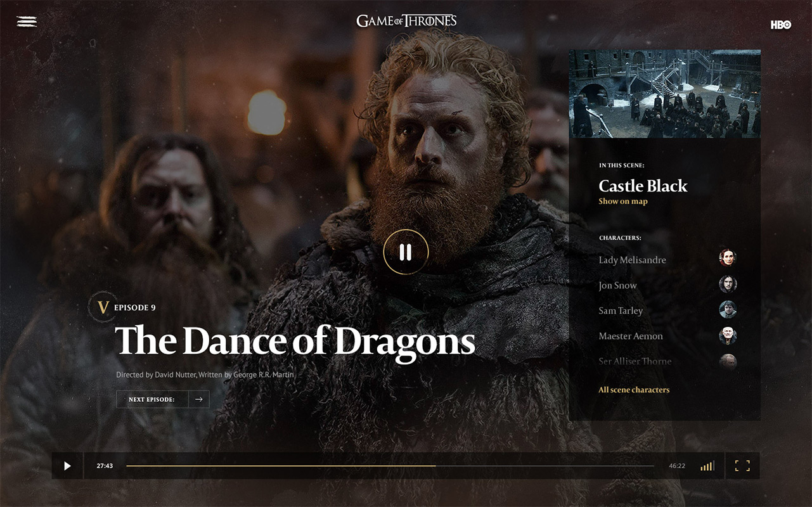Click the Episode 9 label
The image size is (812, 507).
135,308
